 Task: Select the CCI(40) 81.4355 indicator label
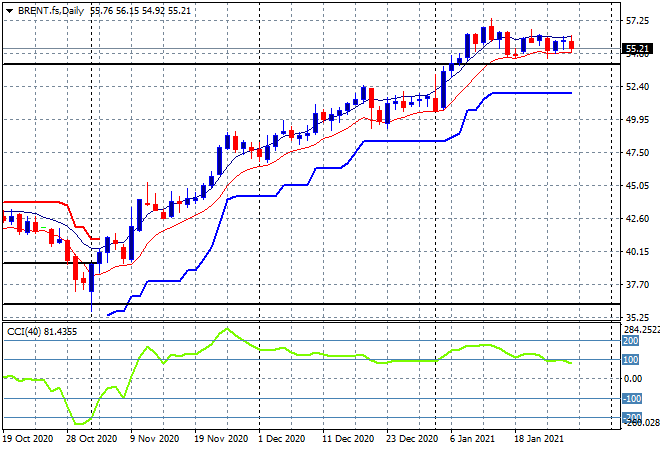coord(42,332)
